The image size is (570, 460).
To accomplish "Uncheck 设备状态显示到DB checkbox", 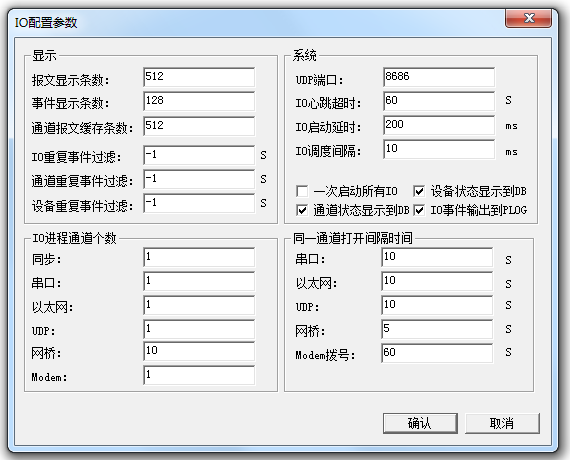I will click(x=419, y=191).
